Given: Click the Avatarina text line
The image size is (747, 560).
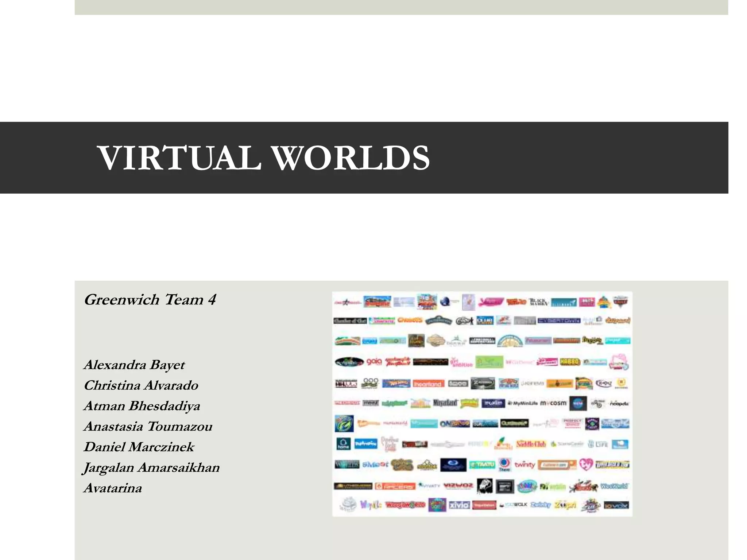Looking at the screenshot, I should point(113,488).
